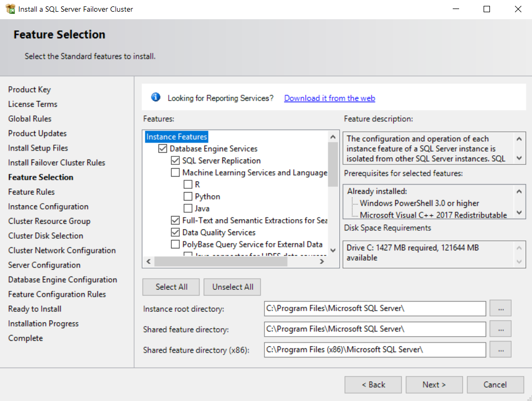Viewport: 532px width, 401px height.
Task: Browse for the Instance root directory
Action: point(501,308)
